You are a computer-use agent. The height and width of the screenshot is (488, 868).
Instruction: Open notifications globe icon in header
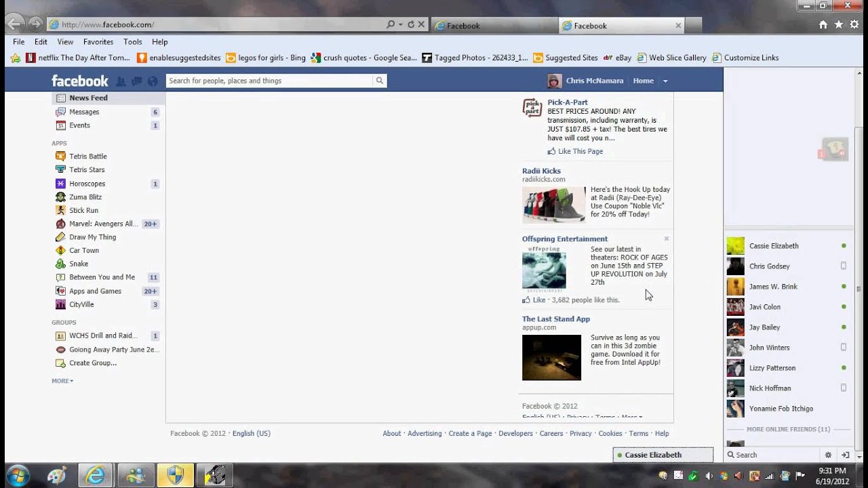[153, 81]
